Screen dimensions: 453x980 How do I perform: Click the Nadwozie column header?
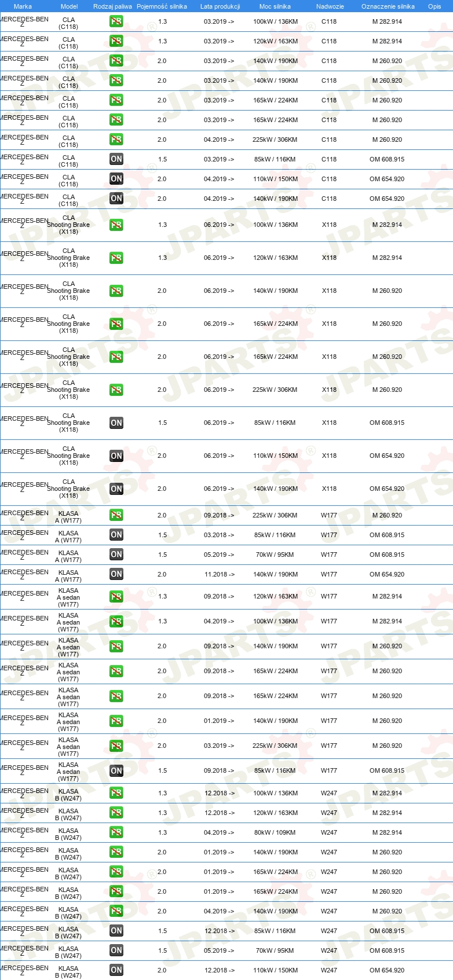click(330, 6)
